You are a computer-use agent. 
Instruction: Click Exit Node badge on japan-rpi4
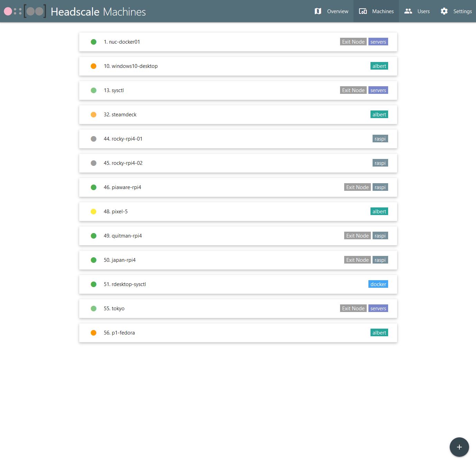(357, 260)
